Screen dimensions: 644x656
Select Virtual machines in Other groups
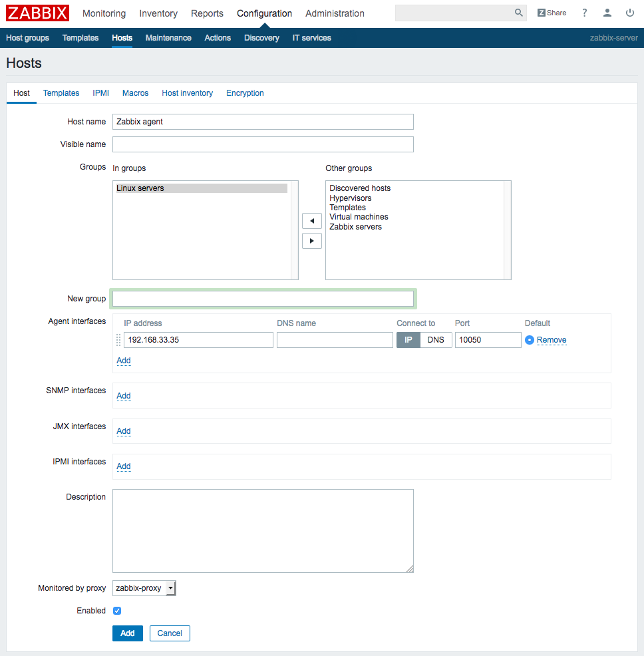[x=359, y=217]
